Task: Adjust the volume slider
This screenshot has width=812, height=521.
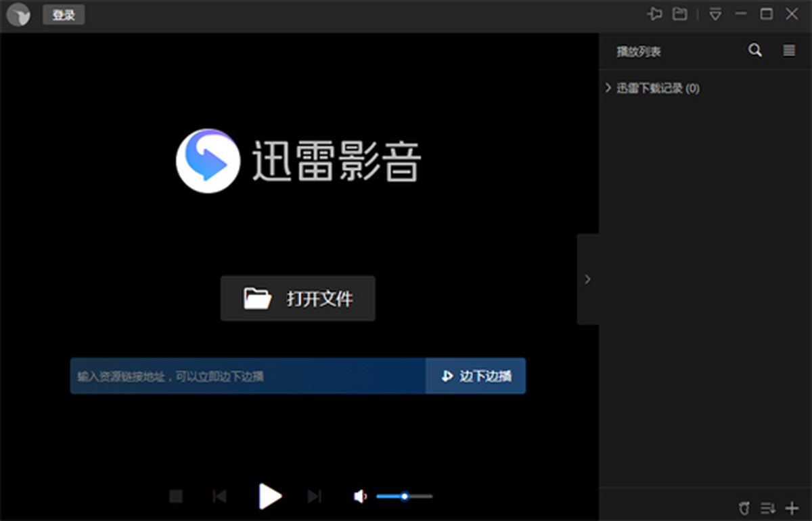Action: click(405, 497)
